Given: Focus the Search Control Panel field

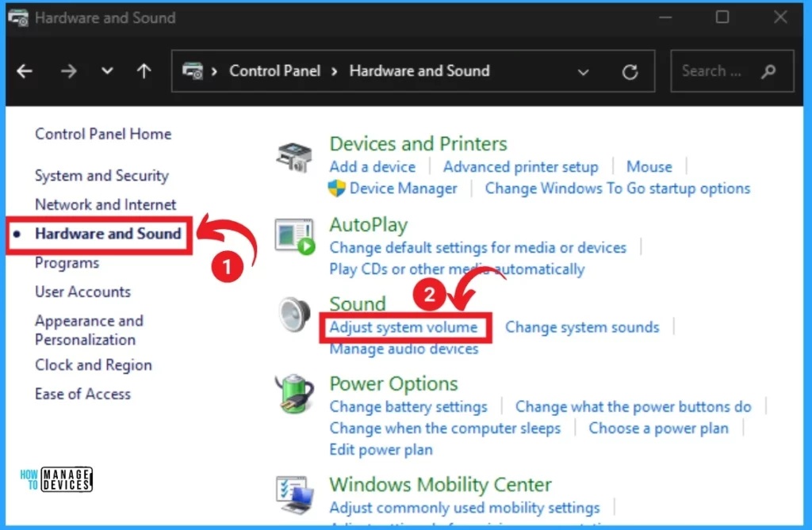Looking at the screenshot, I should pyautogui.click(x=732, y=71).
